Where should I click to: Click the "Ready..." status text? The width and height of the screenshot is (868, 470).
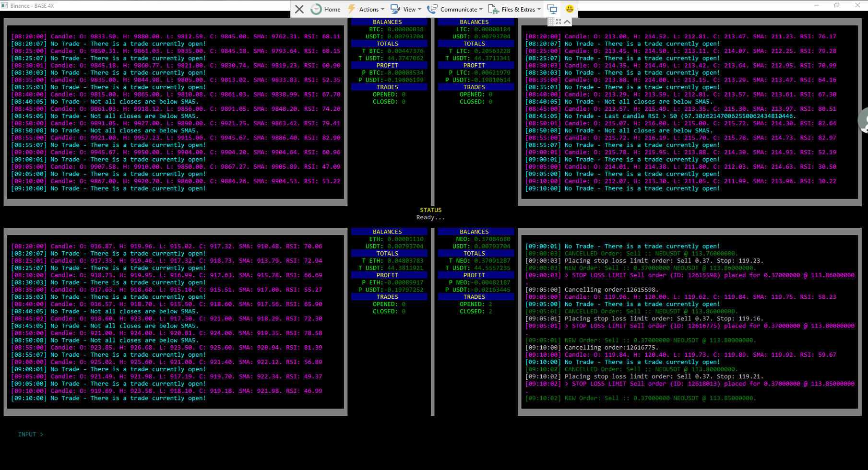click(x=430, y=217)
